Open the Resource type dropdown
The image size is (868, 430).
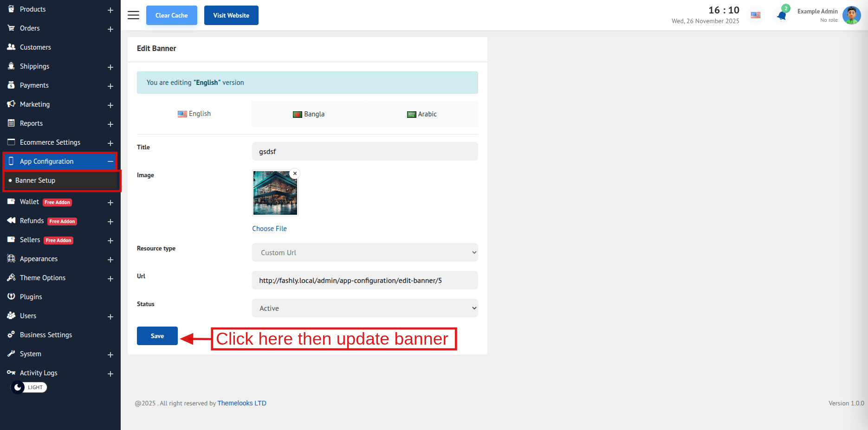point(365,253)
